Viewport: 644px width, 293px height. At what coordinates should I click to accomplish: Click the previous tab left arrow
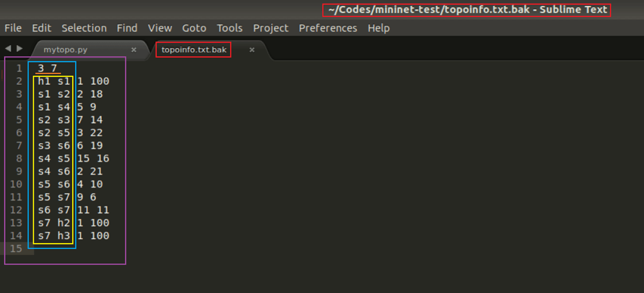[8, 49]
